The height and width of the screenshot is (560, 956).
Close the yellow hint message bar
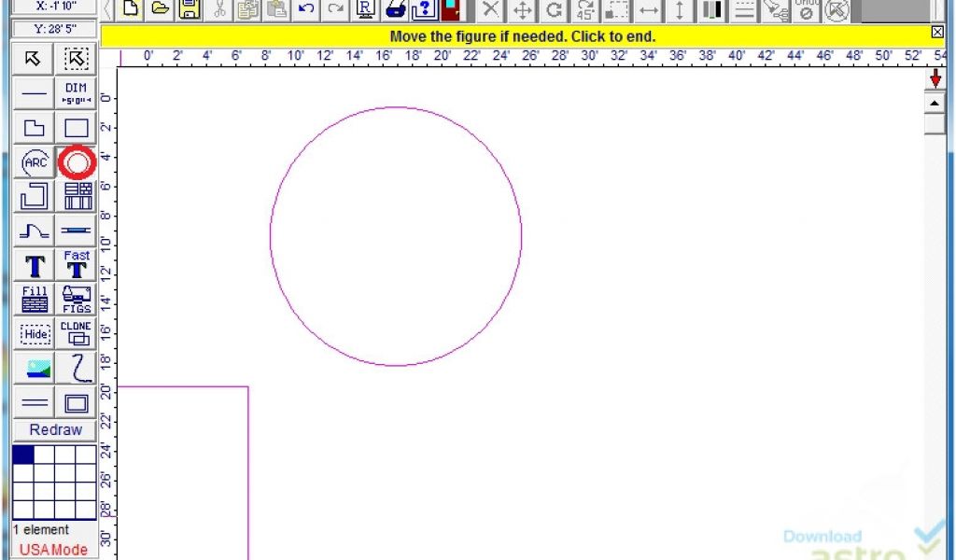(937, 33)
